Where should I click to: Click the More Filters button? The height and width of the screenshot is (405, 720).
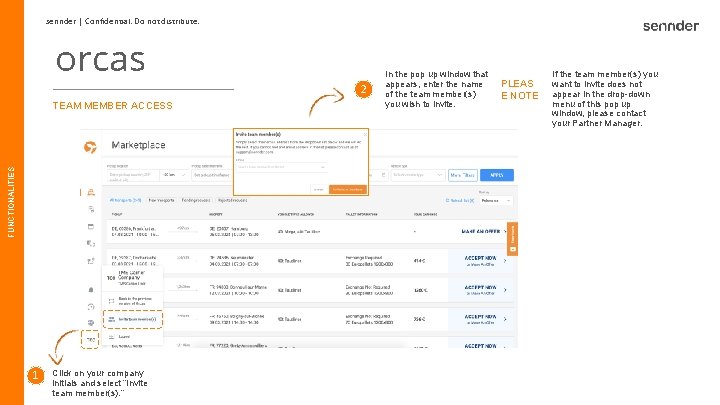pos(462,175)
